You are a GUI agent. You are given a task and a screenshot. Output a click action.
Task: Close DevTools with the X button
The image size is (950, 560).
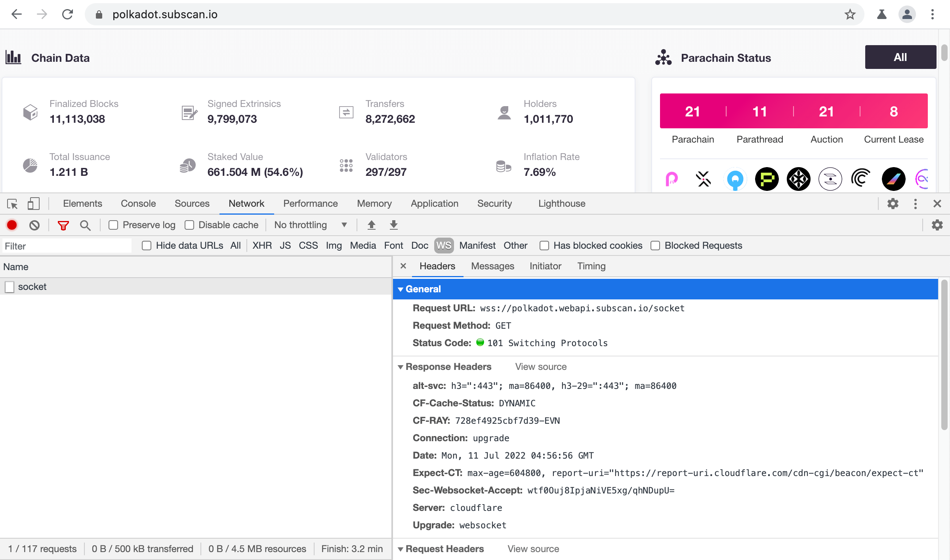[937, 204]
